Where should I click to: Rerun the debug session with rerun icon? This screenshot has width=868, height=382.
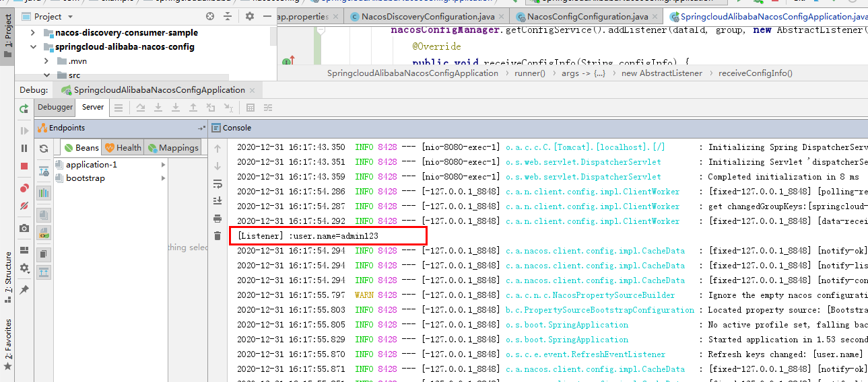pos(24,108)
